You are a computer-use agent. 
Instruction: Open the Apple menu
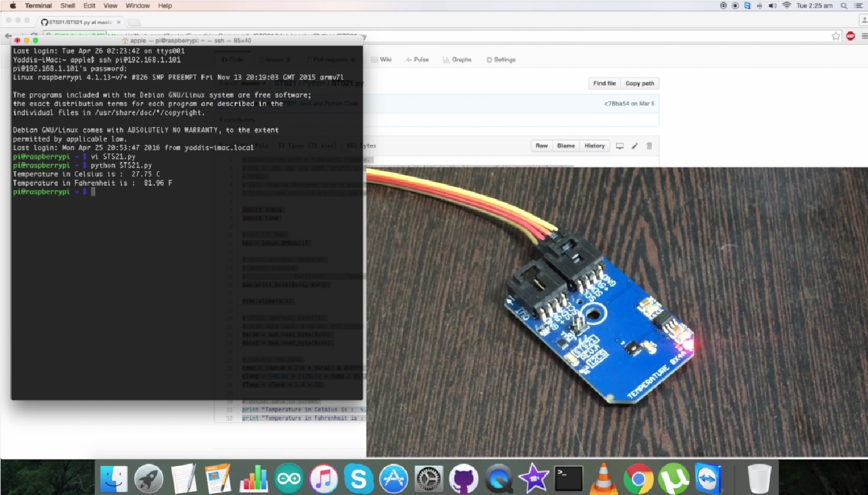coord(13,6)
